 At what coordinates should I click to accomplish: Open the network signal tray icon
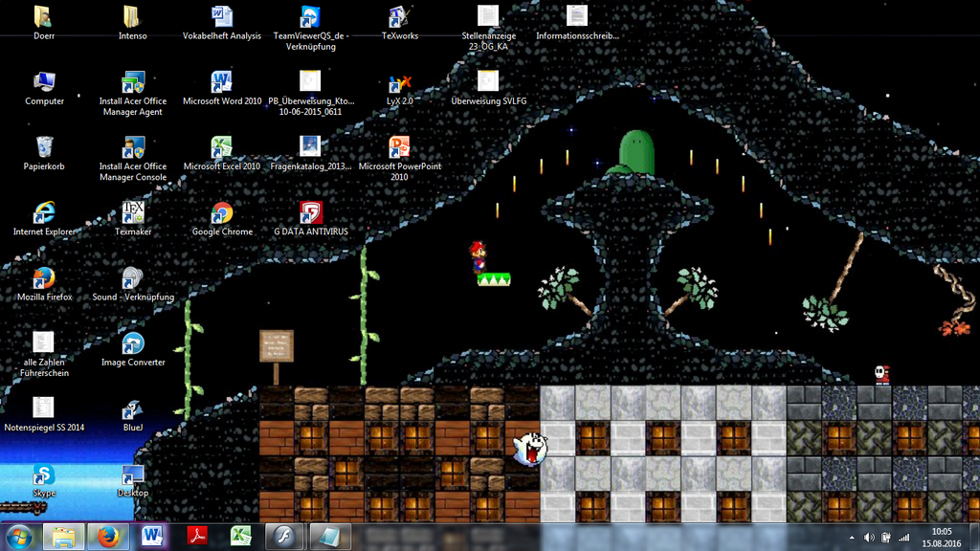(x=903, y=538)
